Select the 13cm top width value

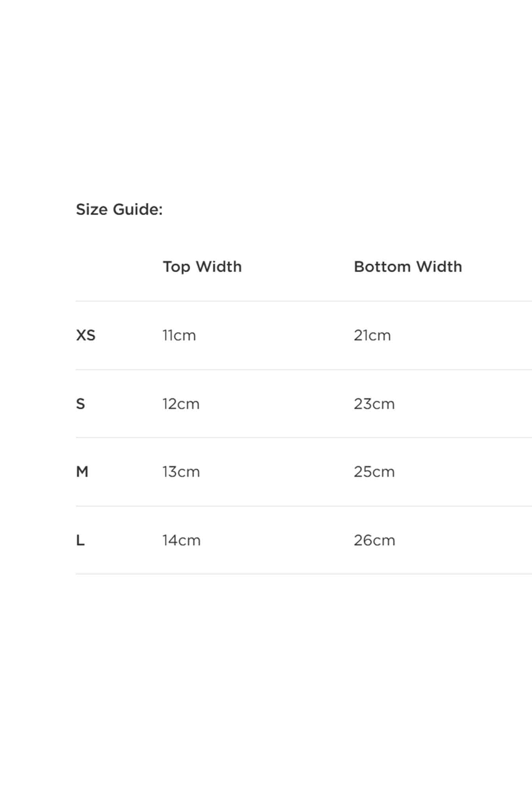pyautogui.click(x=181, y=472)
